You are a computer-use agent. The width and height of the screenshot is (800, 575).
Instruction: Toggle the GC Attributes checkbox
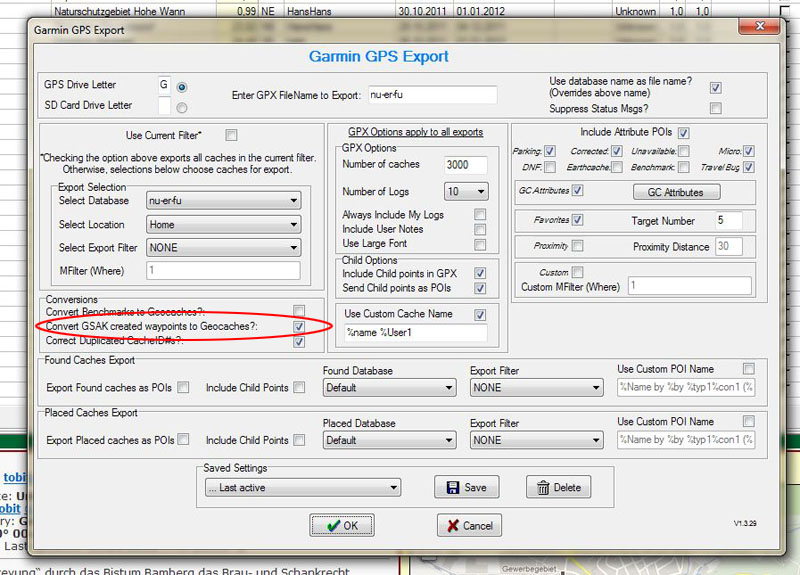[577, 190]
